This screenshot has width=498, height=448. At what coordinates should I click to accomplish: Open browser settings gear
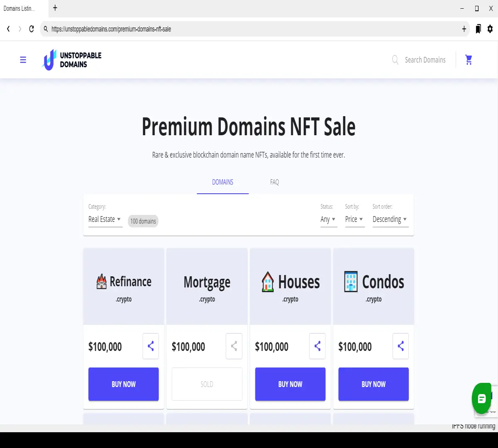490,29
